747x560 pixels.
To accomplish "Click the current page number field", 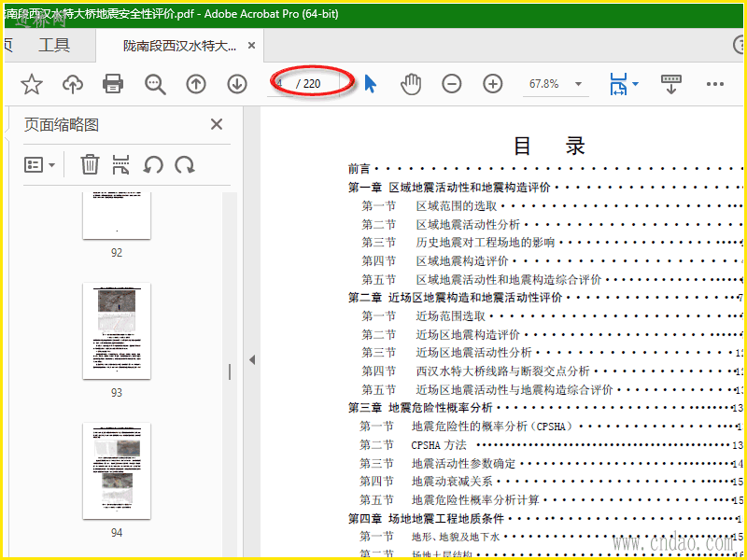I will tap(279, 84).
